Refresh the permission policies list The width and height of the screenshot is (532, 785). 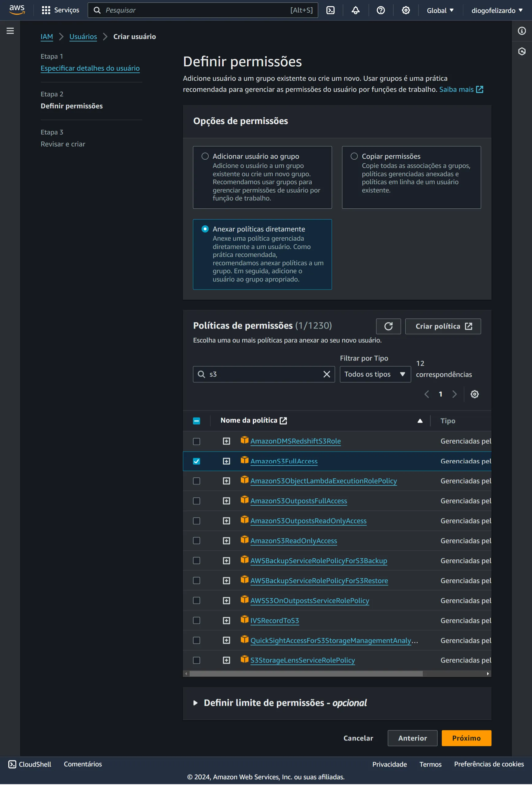(388, 326)
